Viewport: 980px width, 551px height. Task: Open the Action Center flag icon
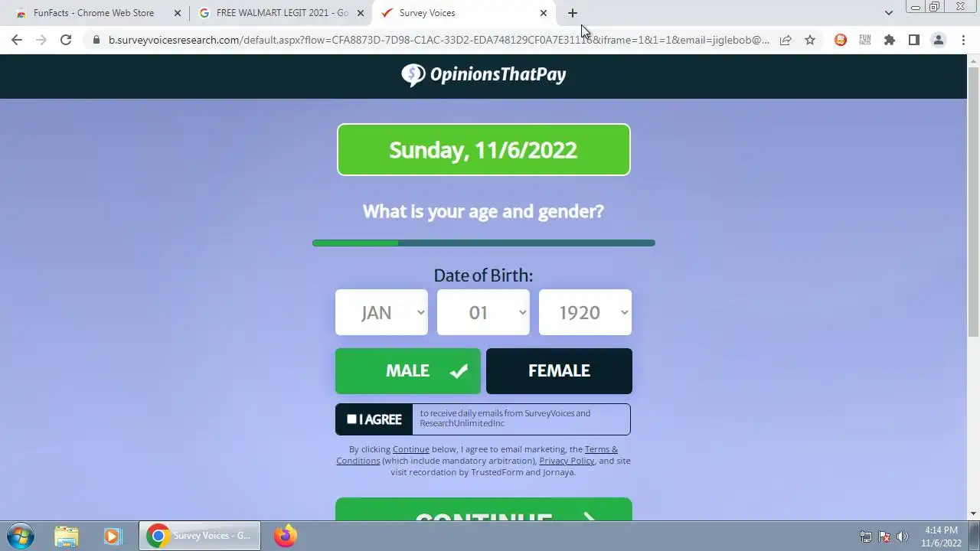[x=884, y=536]
